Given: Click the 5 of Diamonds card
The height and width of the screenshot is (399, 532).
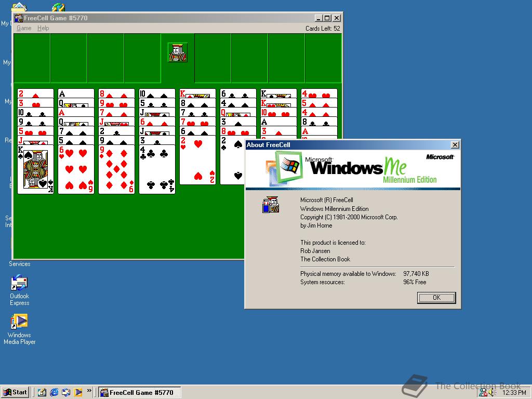Looking at the screenshot, I should coord(320,103).
